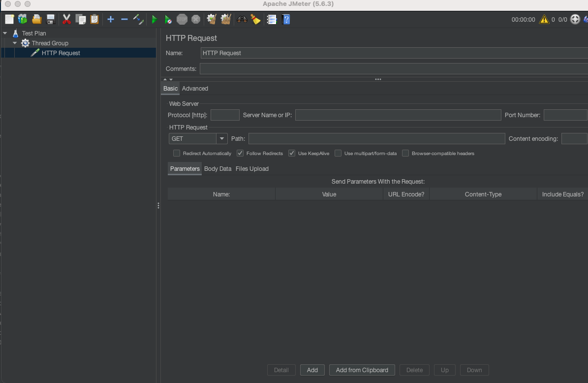Click the Up button
The width and height of the screenshot is (588, 383).
(x=445, y=370)
